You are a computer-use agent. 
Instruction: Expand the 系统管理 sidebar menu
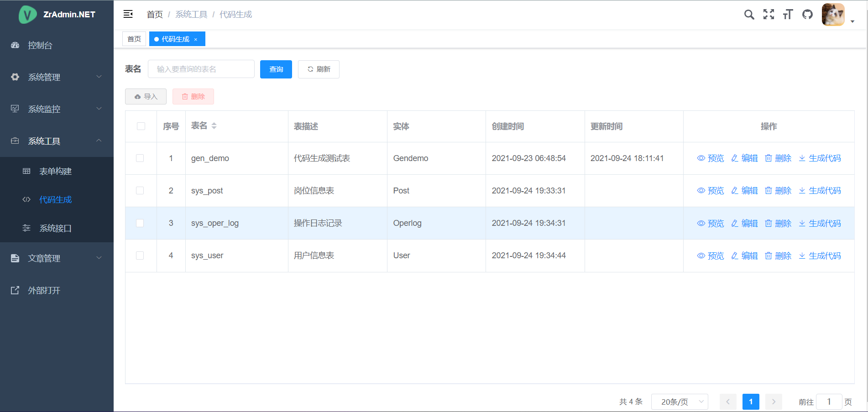[57, 77]
